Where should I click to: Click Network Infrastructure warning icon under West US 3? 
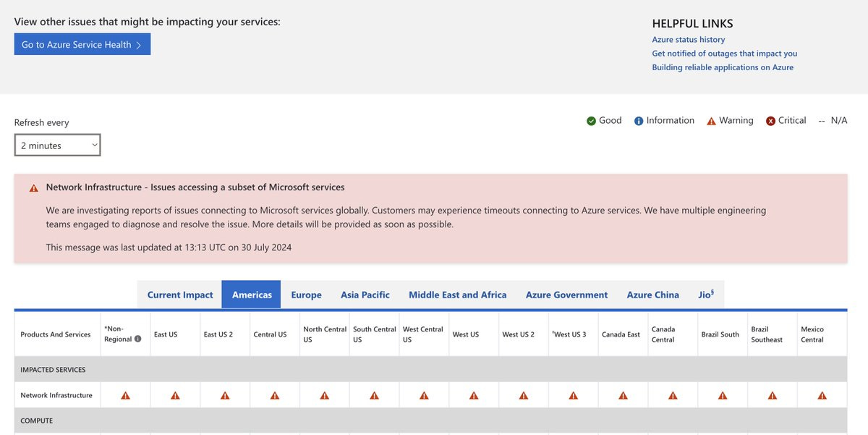pyautogui.click(x=574, y=395)
